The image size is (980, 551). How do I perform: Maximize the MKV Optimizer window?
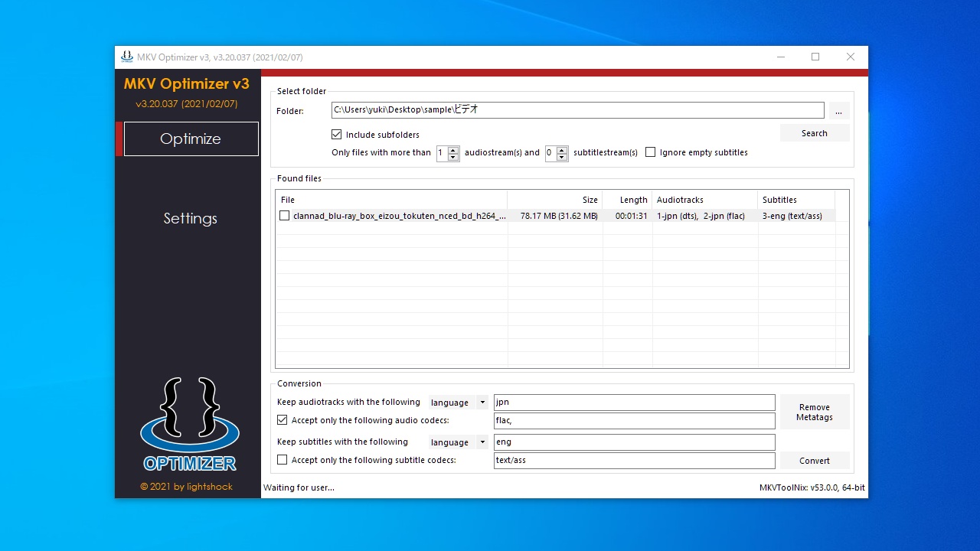click(x=815, y=57)
